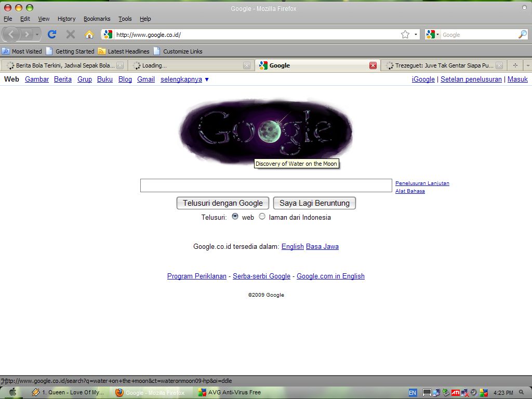
Task: Click the safely remove hardware tray icon
Action: 446,393
